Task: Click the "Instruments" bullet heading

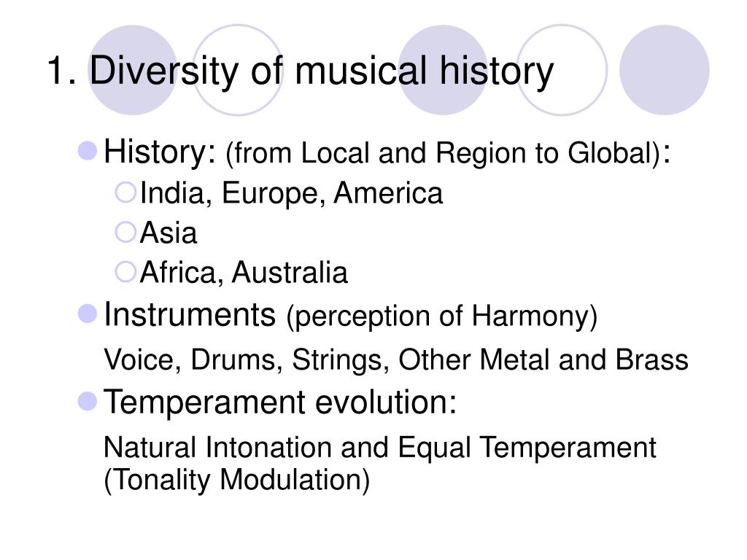Action: click(x=190, y=315)
